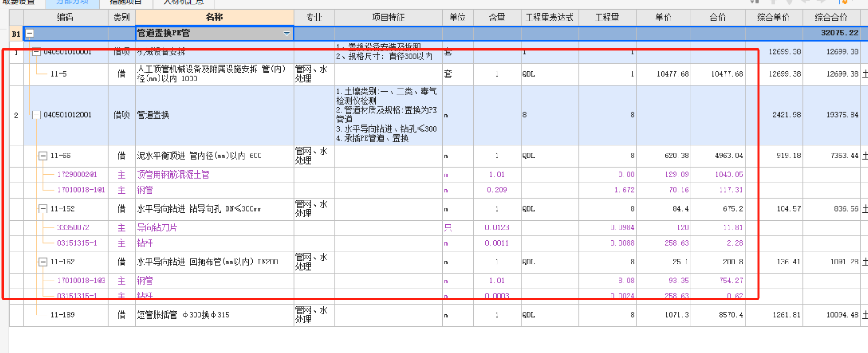868x353 pixels.
Task: Select code cell 11-5
Action: (x=59, y=74)
